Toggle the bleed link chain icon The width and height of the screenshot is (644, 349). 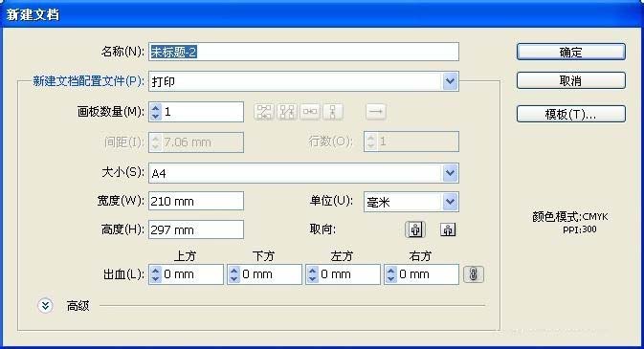point(474,274)
